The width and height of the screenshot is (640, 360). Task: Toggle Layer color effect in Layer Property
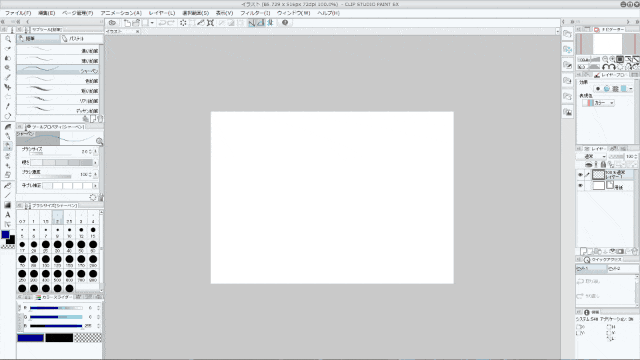click(x=624, y=89)
